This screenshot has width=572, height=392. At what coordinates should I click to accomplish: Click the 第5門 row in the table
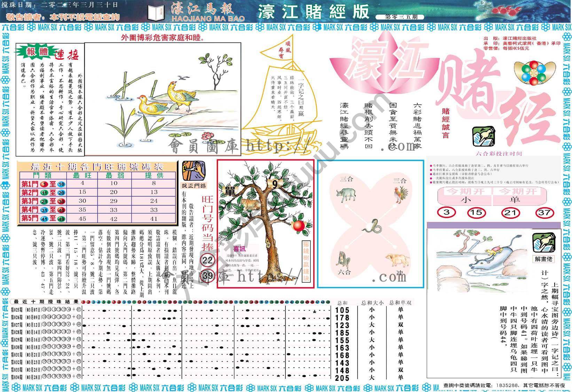click(97, 218)
